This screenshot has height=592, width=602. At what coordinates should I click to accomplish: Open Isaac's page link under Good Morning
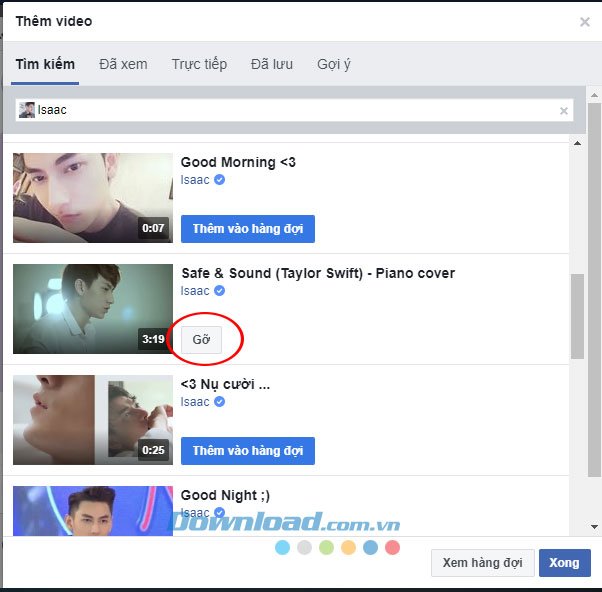(x=195, y=180)
